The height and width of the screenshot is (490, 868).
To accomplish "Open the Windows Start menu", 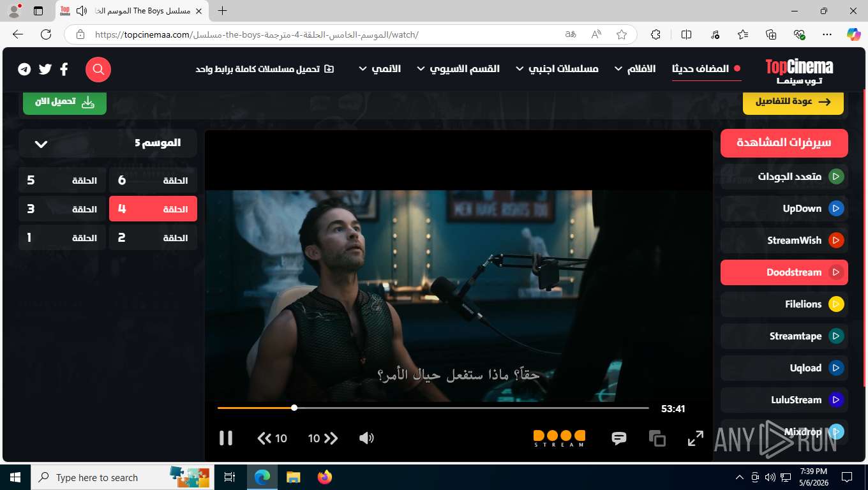I will click(x=15, y=477).
